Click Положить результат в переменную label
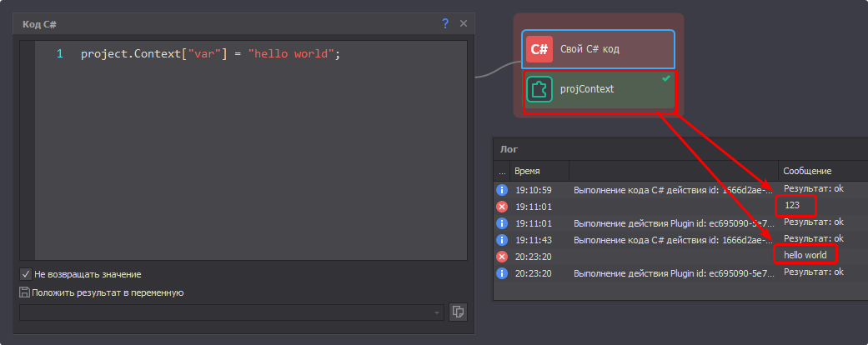The image size is (868, 345). (x=108, y=293)
